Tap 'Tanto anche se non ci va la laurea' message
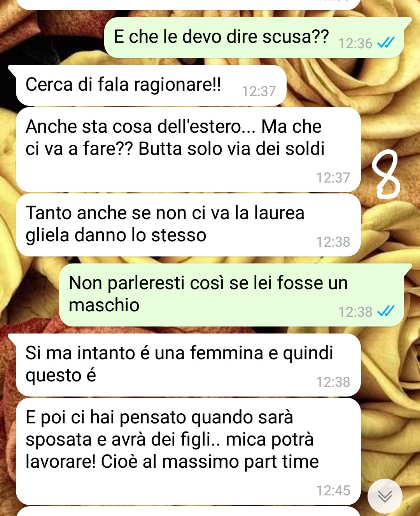The image size is (420, 516). click(188, 225)
